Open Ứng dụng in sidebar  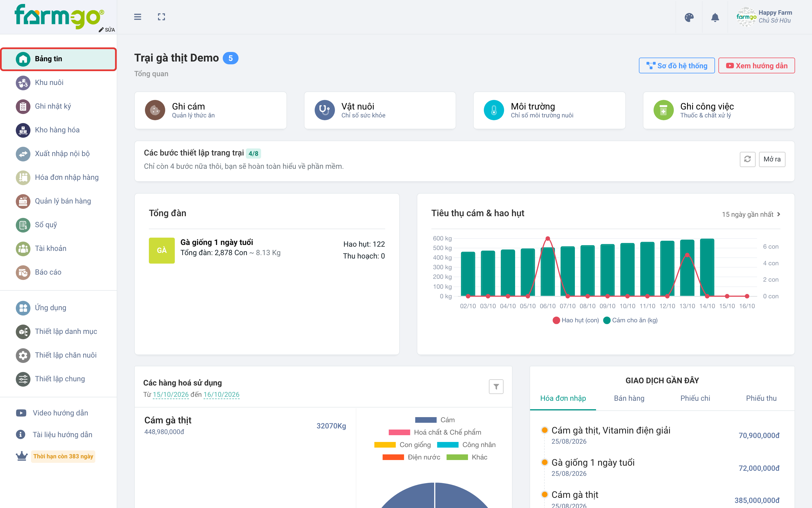pyautogui.click(x=58, y=308)
